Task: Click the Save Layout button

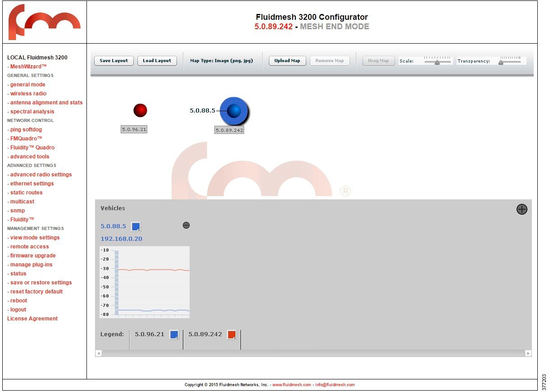Action: pos(114,61)
